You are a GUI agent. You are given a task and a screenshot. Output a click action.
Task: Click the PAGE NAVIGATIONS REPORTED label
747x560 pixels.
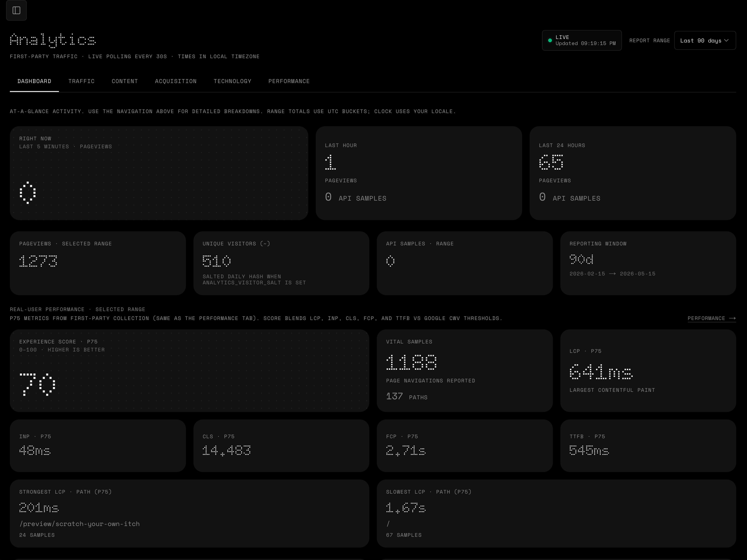tap(431, 381)
